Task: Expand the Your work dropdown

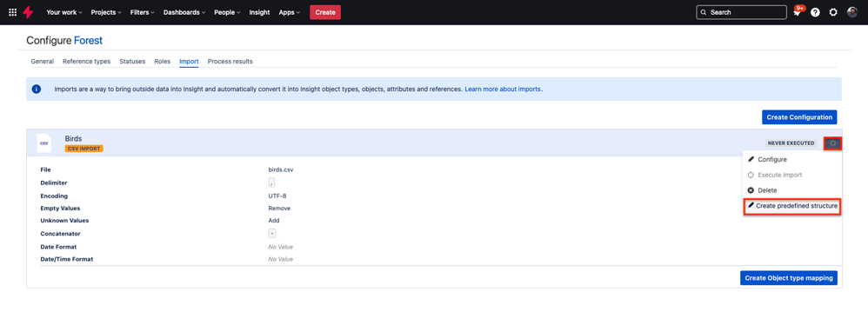Action: coord(64,12)
